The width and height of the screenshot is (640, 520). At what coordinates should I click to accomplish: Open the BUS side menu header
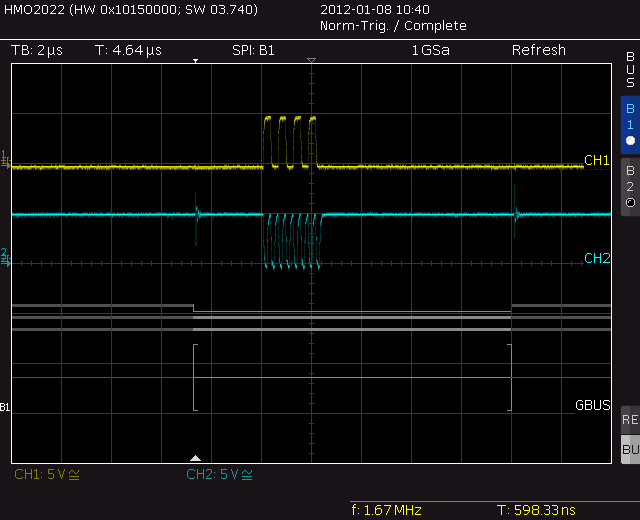pyautogui.click(x=629, y=70)
